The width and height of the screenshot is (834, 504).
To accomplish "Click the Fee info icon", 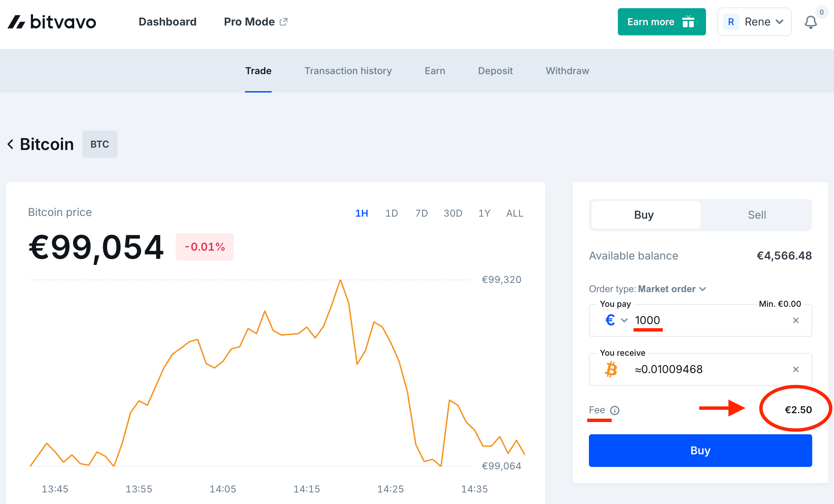I will (615, 410).
